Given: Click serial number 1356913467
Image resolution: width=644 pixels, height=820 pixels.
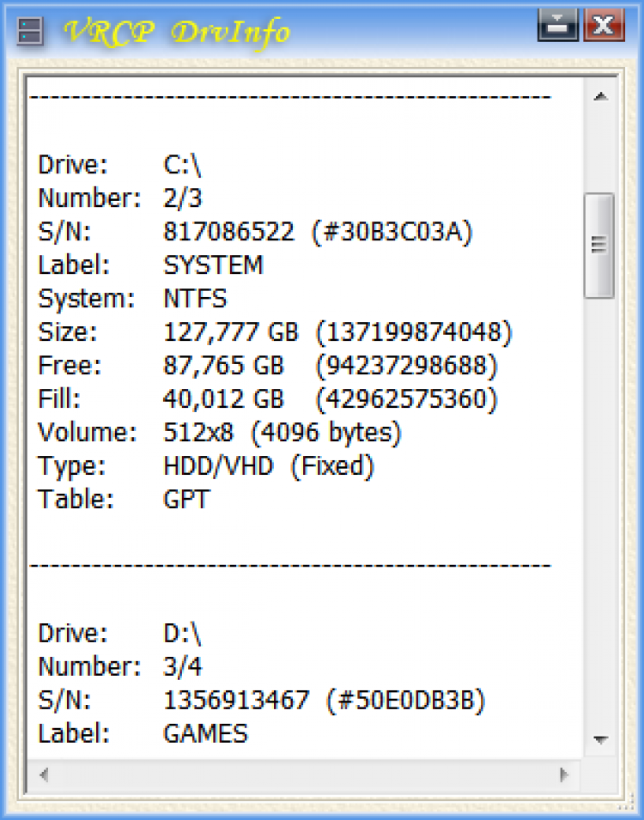Looking at the screenshot, I should click(236, 701).
